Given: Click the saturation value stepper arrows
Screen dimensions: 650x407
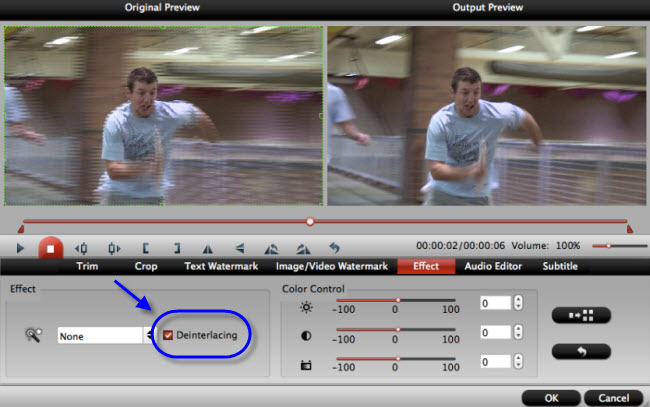Looking at the screenshot, I should pyautogui.click(x=518, y=361).
